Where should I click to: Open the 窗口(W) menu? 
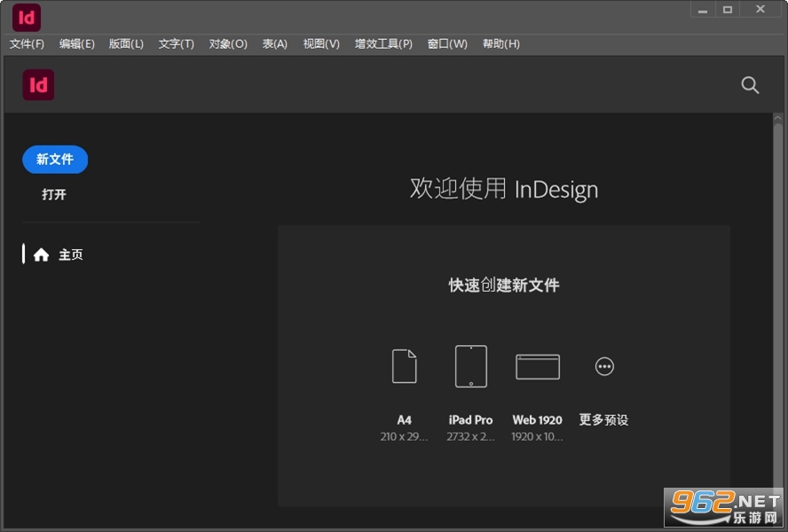point(447,44)
